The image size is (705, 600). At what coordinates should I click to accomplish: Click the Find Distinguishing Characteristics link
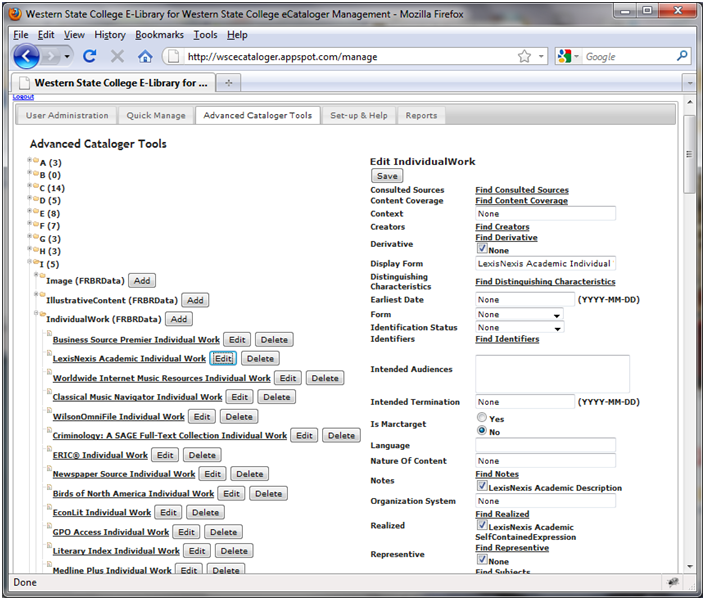(x=545, y=282)
